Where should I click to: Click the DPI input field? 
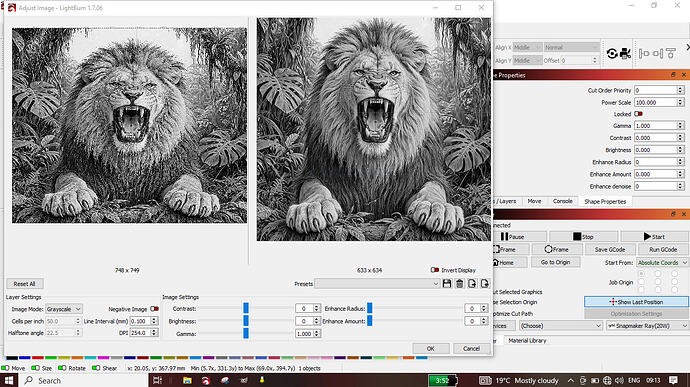click(140, 333)
